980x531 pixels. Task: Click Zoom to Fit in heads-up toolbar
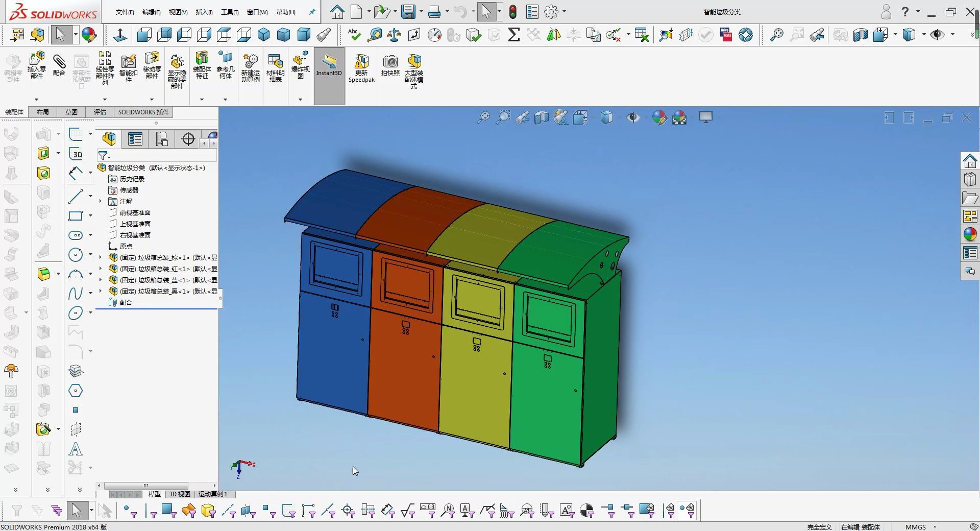tap(483, 117)
